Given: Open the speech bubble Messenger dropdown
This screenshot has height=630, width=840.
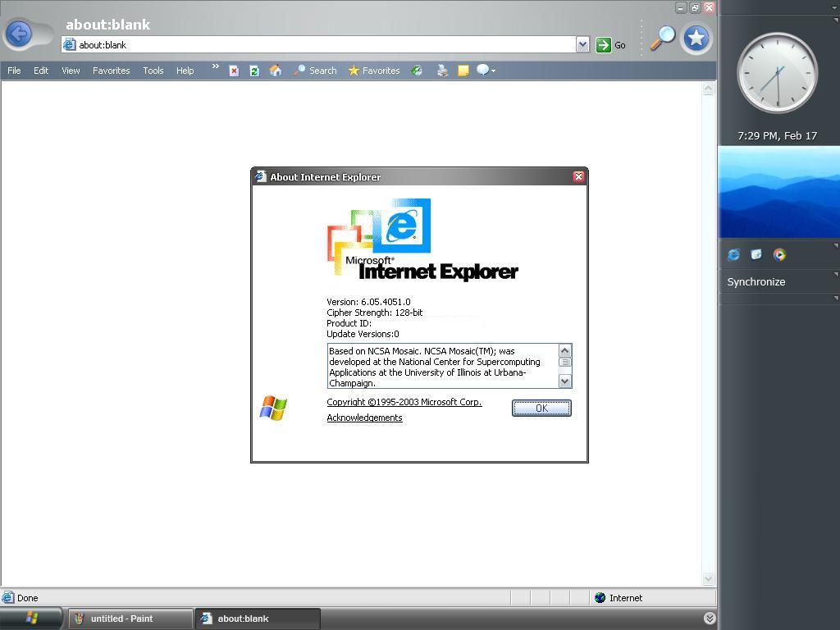Looking at the screenshot, I should point(486,71).
